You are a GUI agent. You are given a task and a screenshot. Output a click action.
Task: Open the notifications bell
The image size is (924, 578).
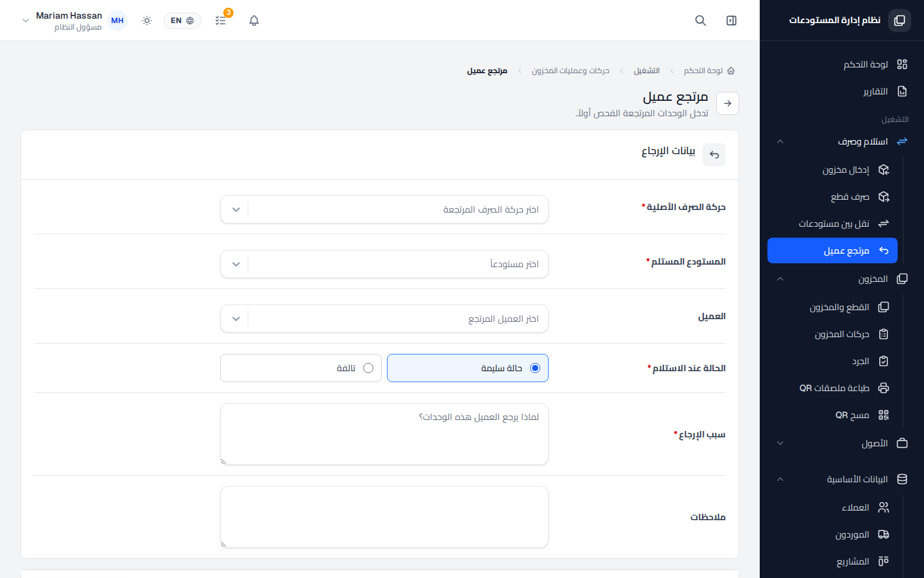click(254, 21)
